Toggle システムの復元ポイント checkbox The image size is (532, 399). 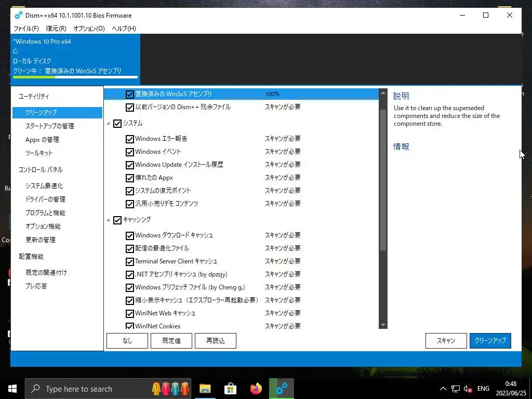point(129,191)
